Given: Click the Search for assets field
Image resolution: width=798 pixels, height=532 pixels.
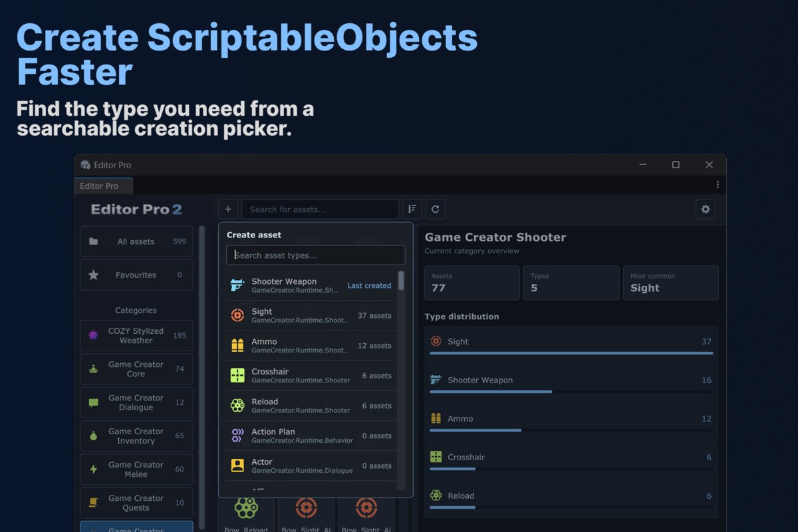Looking at the screenshot, I should [x=320, y=209].
